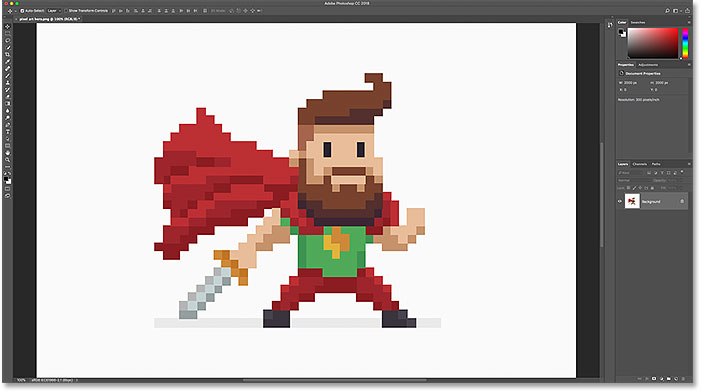The width and height of the screenshot is (701, 392).
Task: Filter layers for type layers icon
Action: (662, 173)
